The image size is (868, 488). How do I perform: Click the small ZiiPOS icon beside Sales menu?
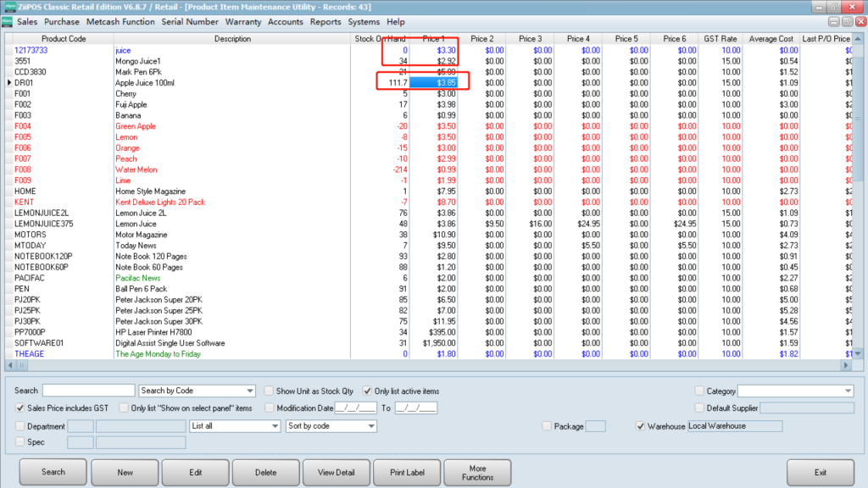[x=8, y=22]
